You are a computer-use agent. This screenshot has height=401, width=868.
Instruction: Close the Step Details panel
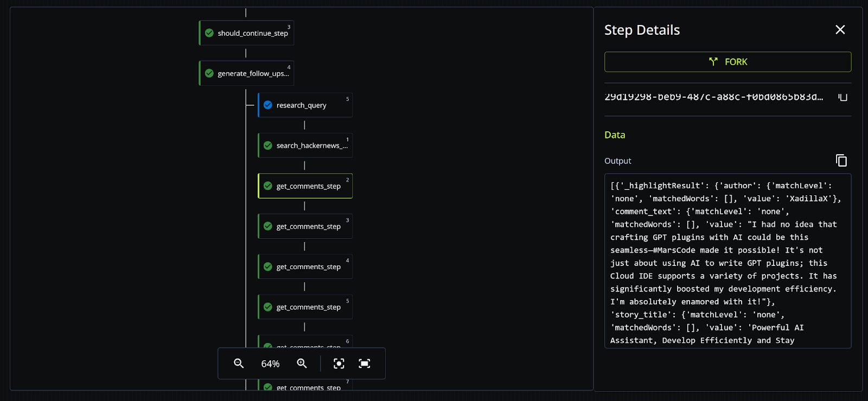point(840,30)
